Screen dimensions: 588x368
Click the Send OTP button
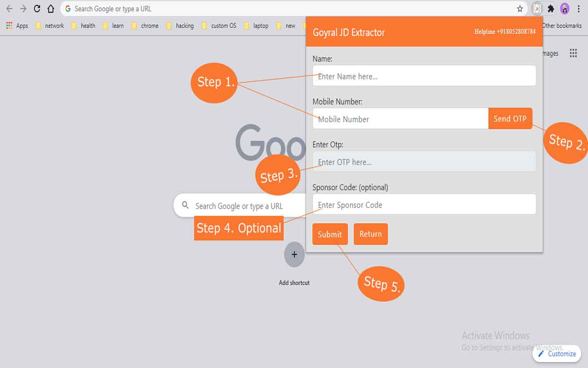[x=510, y=119]
